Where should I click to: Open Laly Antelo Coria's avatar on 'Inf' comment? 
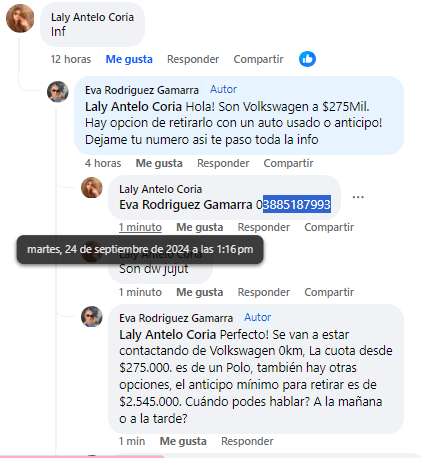[20, 18]
